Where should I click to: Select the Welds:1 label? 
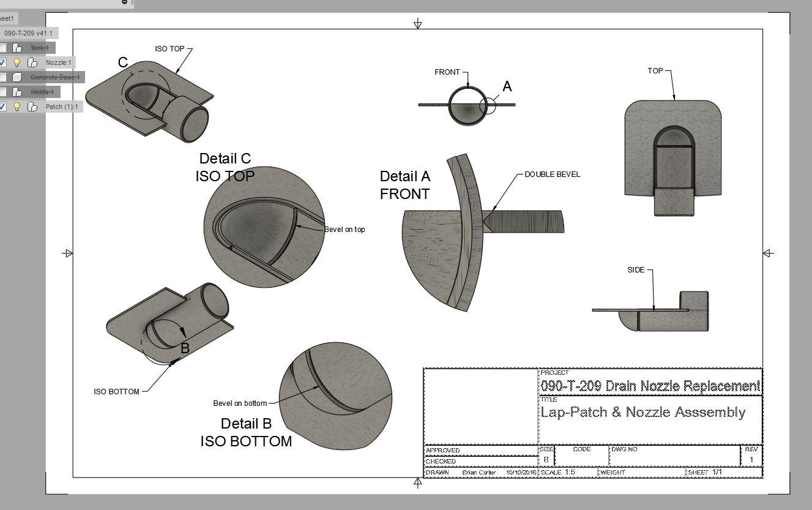tap(42, 92)
